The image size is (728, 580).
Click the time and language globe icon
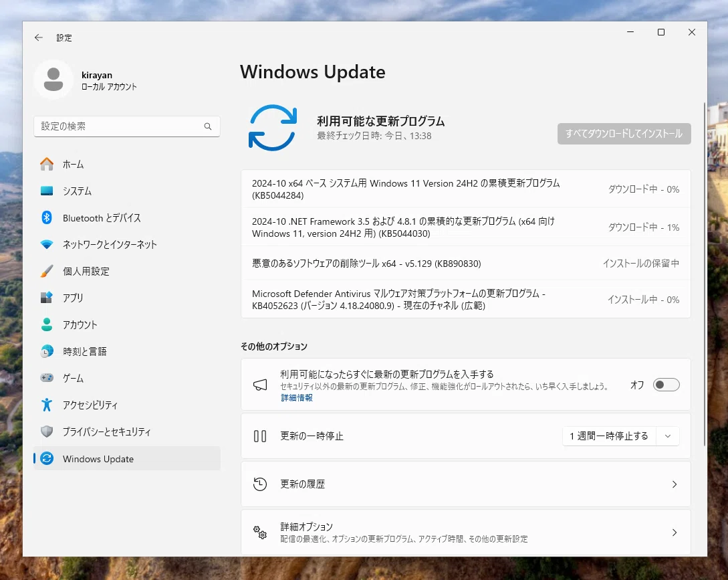tap(46, 351)
